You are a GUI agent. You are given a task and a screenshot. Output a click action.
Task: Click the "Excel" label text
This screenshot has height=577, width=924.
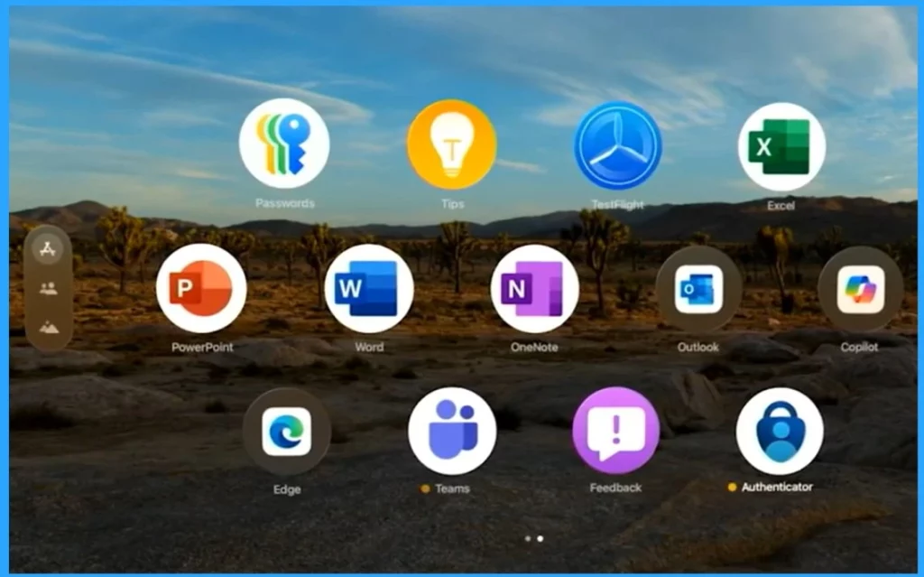pos(781,205)
